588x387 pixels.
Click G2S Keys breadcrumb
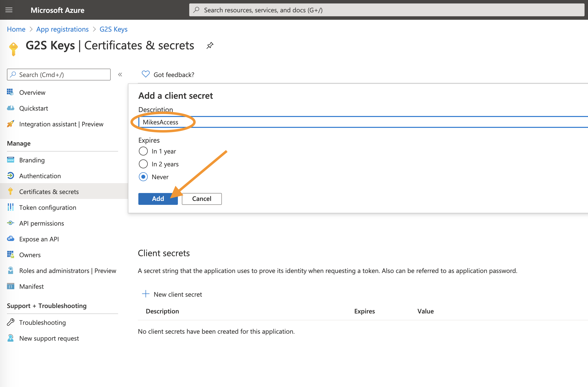click(x=113, y=29)
